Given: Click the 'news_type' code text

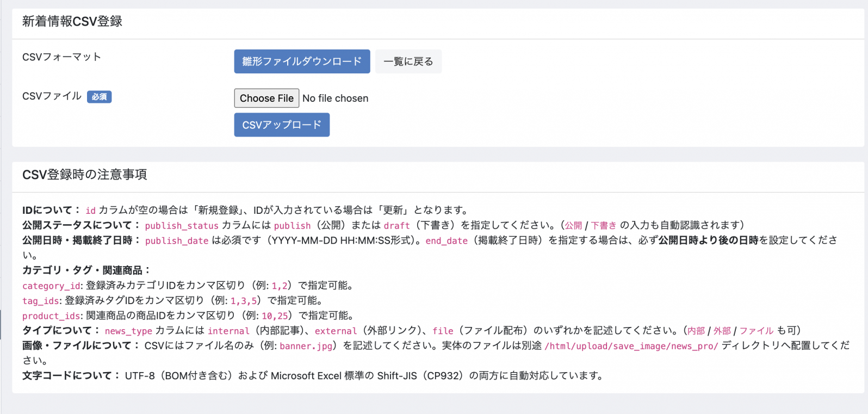Looking at the screenshot, I should coord(128,331).
